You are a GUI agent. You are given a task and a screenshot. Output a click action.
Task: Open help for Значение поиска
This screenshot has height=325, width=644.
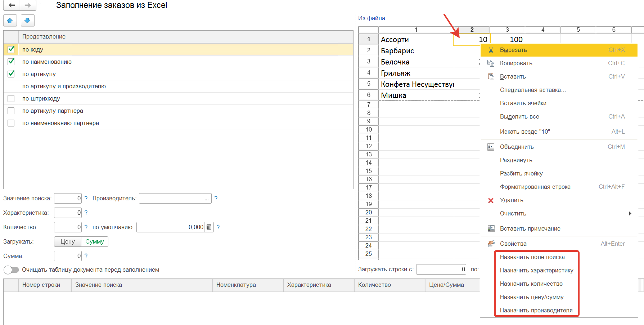[x=86, y=198]
